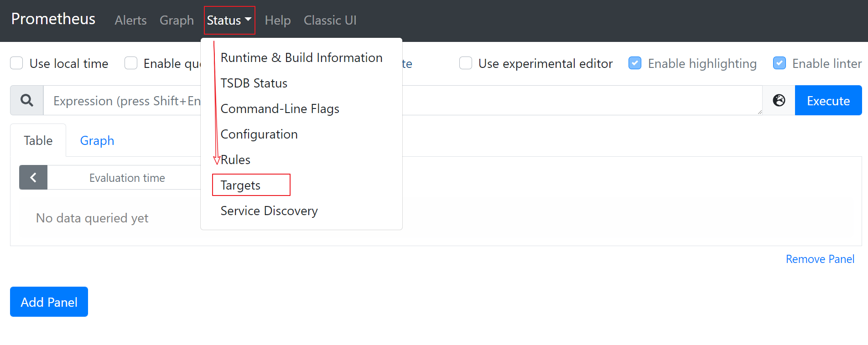Disable the Enable highlighting checkbox
The width and height of the screenshot is (868, 345).
[635, 63]
